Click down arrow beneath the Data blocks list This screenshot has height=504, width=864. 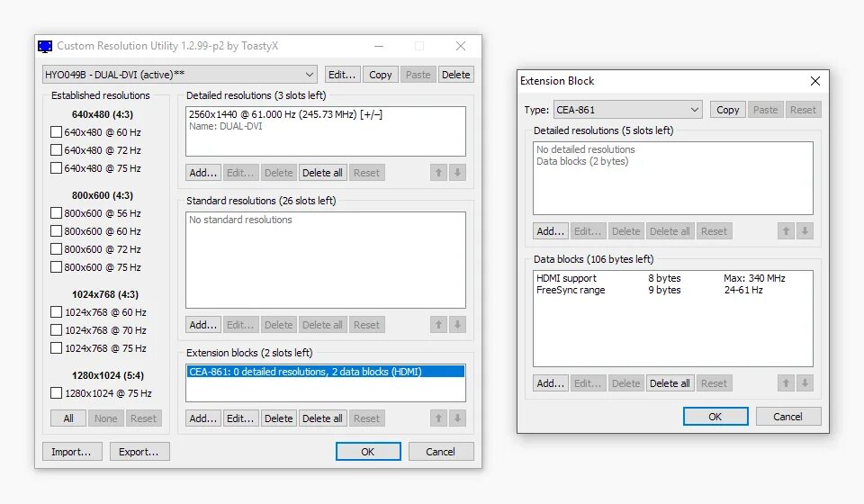tap(805, 383)
